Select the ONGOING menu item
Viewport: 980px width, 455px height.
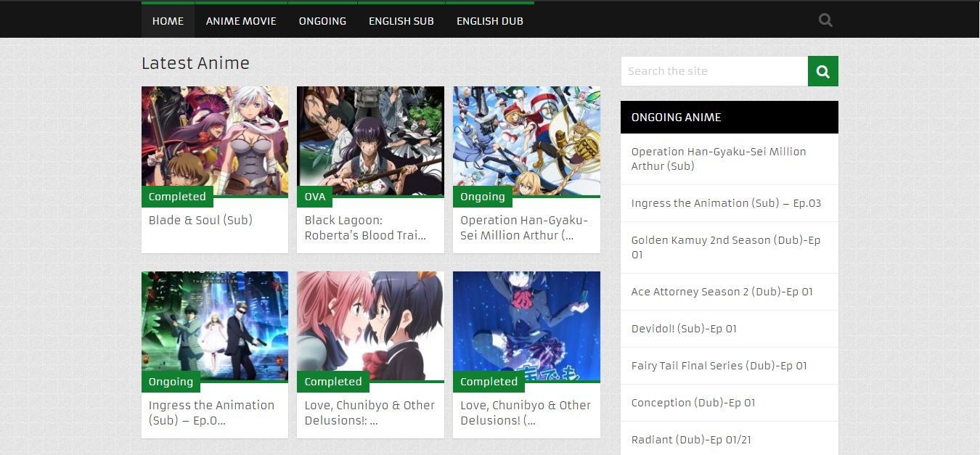tap(322, 20)
